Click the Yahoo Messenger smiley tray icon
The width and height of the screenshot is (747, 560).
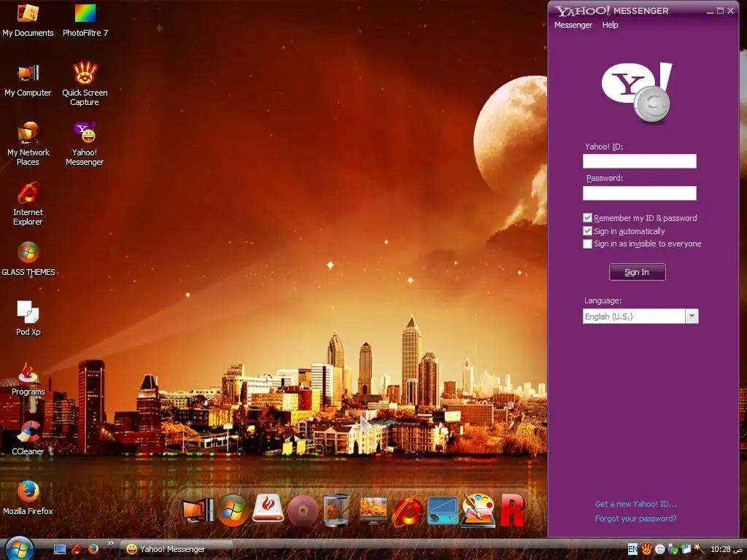pos(659,550)
